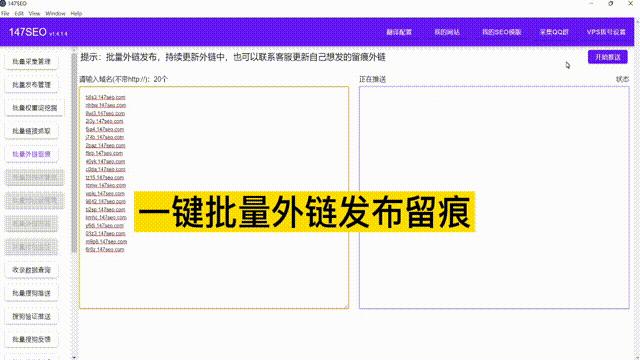
Task: Click the 请输入域名 label above the list
Action: pos(123,79)
